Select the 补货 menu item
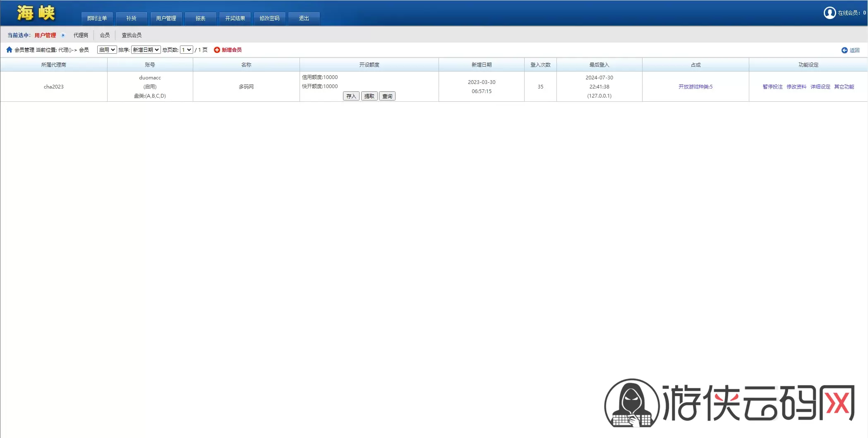 click(132, 18)
